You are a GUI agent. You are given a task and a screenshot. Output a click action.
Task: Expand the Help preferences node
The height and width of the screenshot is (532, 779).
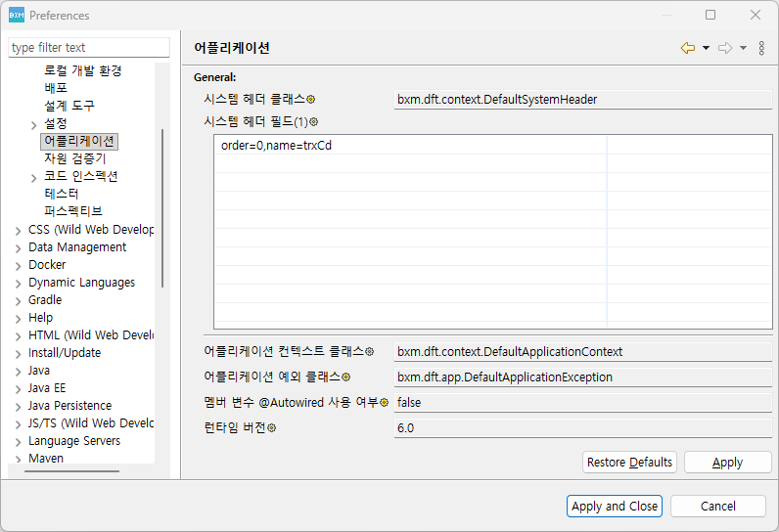click(x=19, y=319)
